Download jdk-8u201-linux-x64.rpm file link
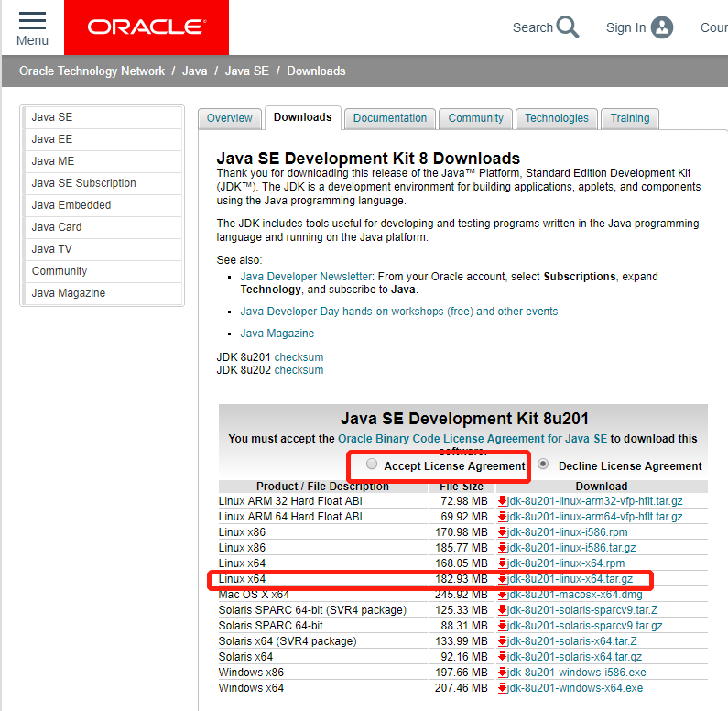Screen dimensions: 728x711 point(566,563)
